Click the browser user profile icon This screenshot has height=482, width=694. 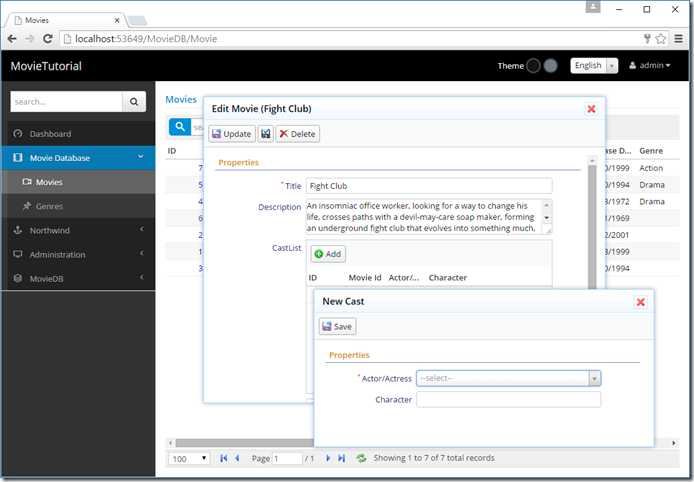click(x=593, y=7)
